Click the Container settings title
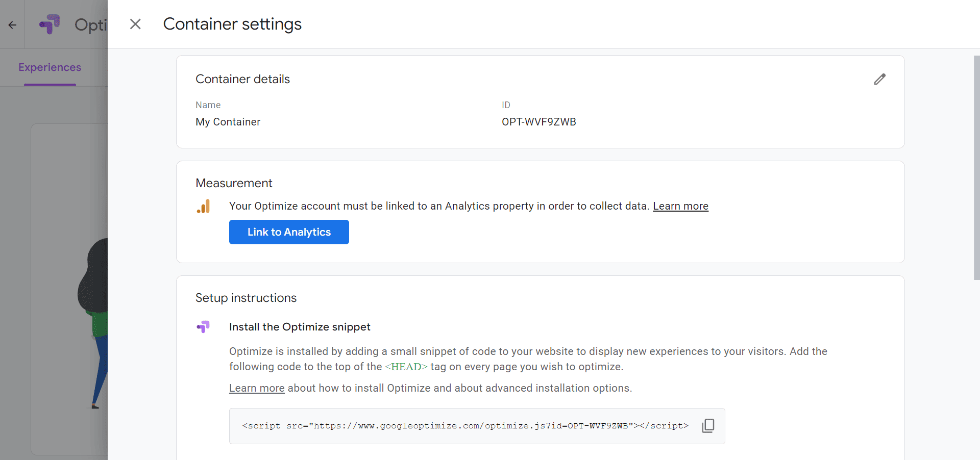This screenshot has height=460, width=980. pyautogui.click(x=232, y=24)
